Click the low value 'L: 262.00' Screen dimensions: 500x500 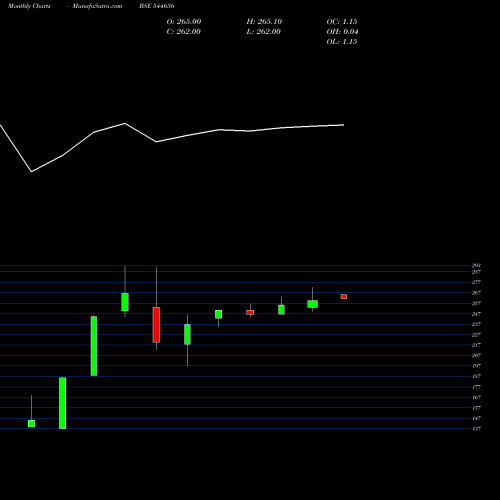264,32
